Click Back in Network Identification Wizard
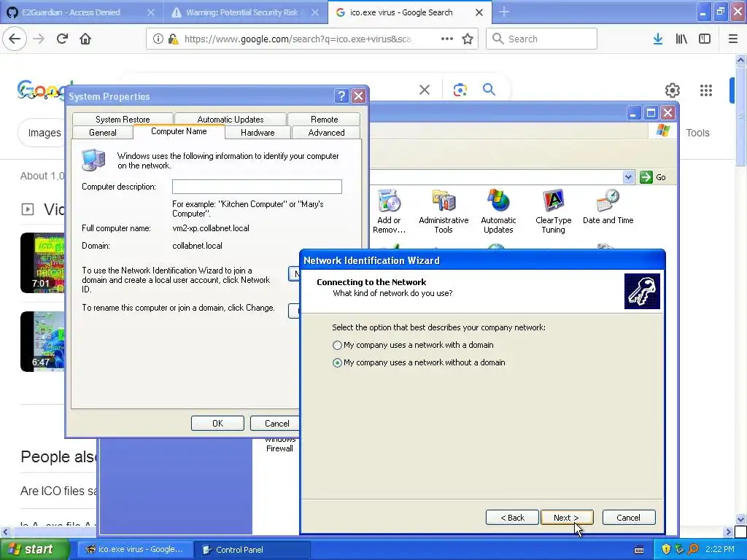 [512, 518]
